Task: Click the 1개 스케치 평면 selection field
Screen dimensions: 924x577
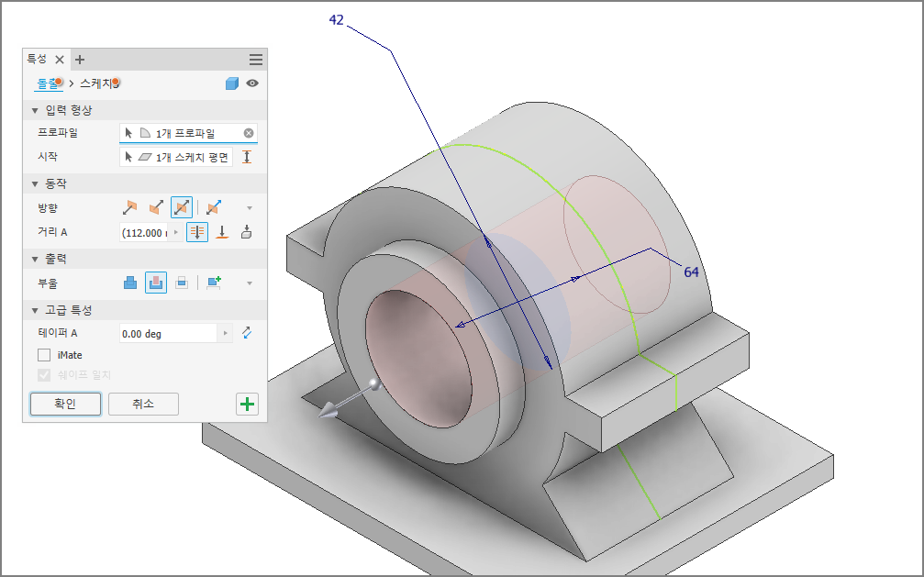Action: pos(176,157)
